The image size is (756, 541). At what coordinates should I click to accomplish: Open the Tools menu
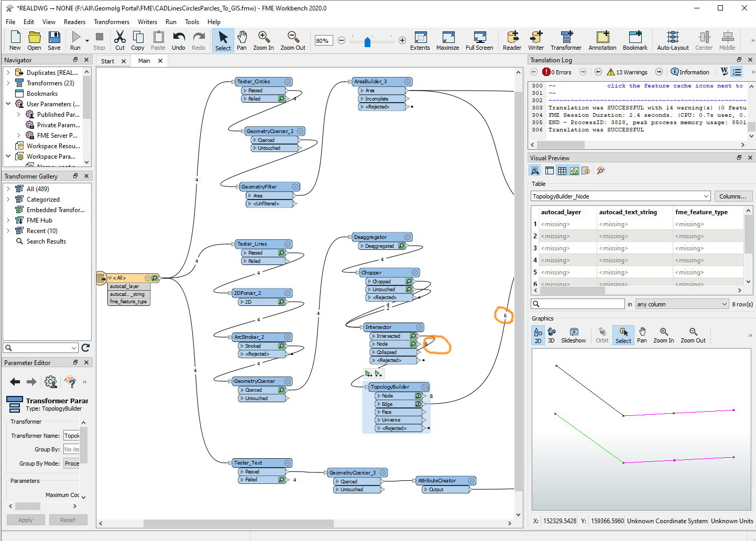point(192,22)
